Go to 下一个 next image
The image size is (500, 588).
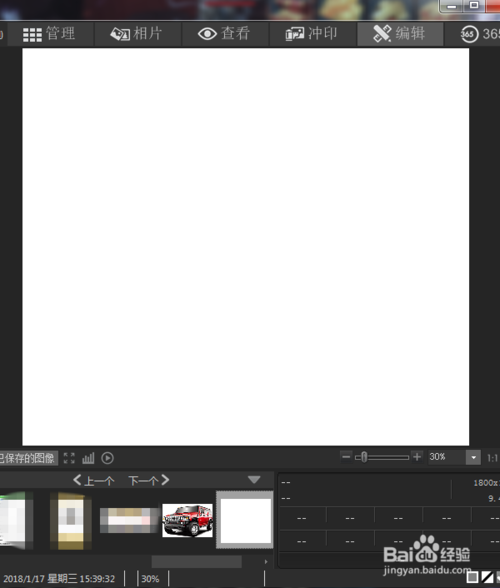(149, 480)
